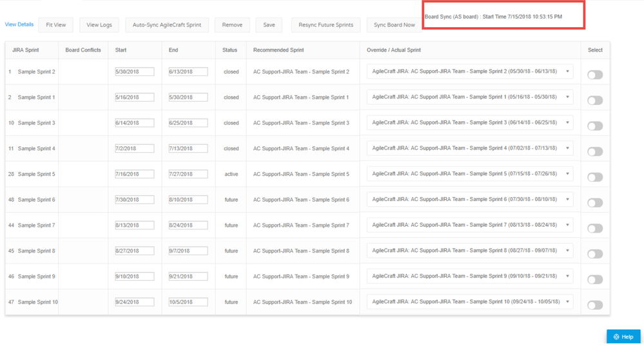This screenshot has width=644, height=346.
Task: Click end date field 9/21/2018
Action: pos(188,276)
